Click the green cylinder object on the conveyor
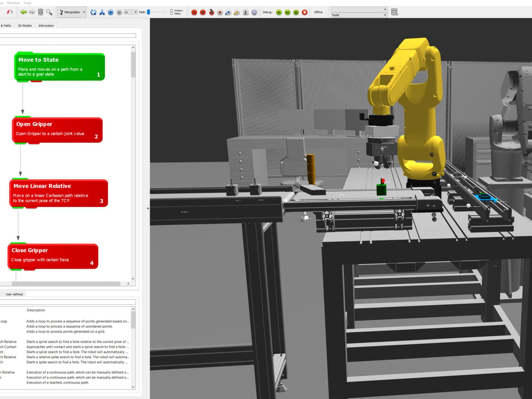This screenshot has width=532, height=399. pos(381,189)
